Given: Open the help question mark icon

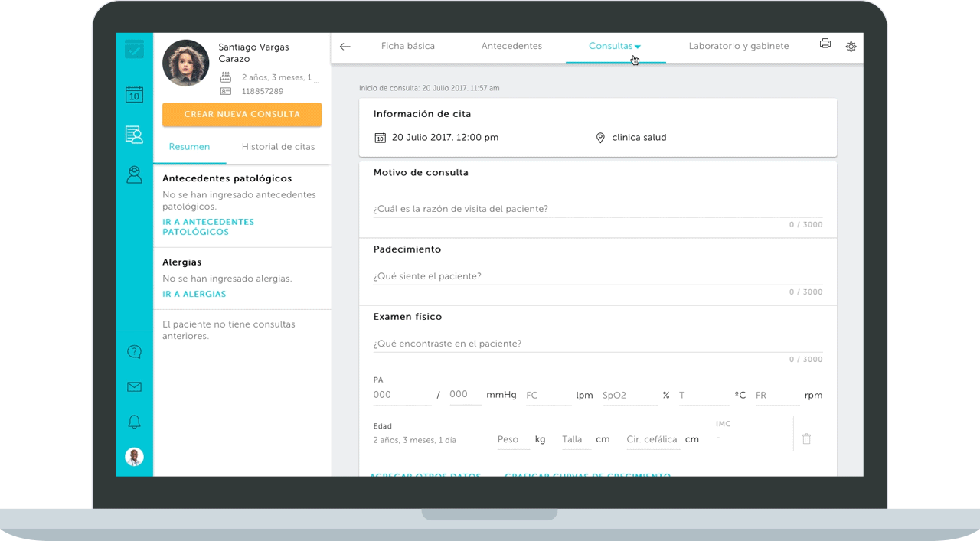Looking at the screenshot, I should [134, 351].
